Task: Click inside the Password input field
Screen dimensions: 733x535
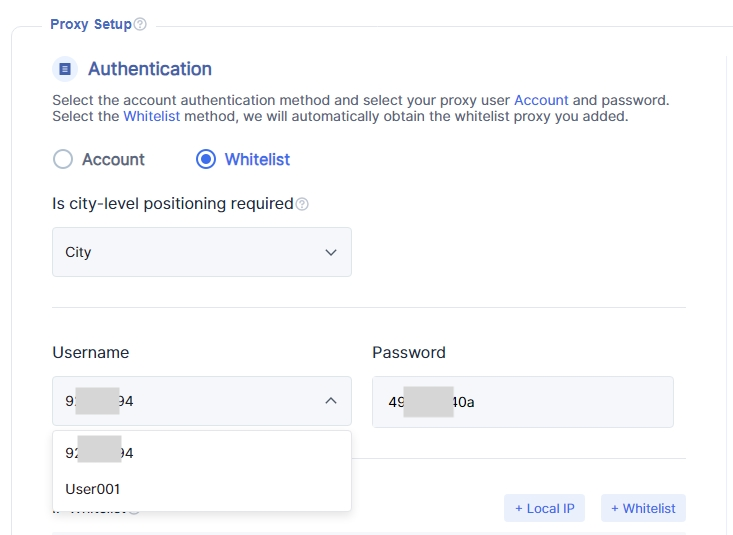Action: (560, 401)
